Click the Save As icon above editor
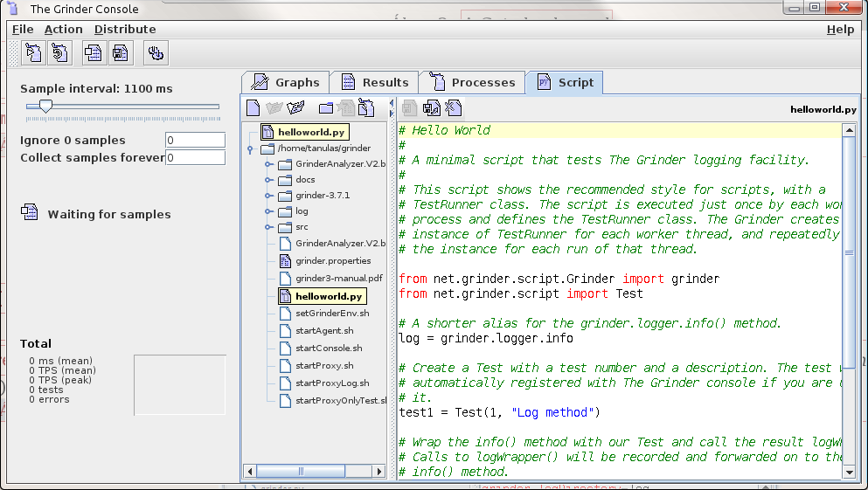 431,107
